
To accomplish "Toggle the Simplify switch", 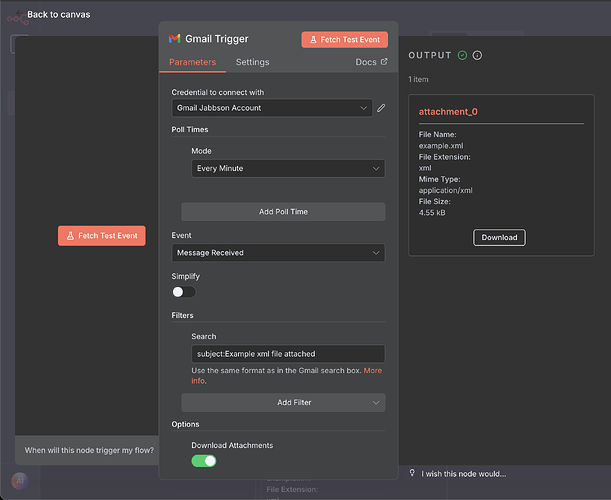I will [x=184, y=291].
